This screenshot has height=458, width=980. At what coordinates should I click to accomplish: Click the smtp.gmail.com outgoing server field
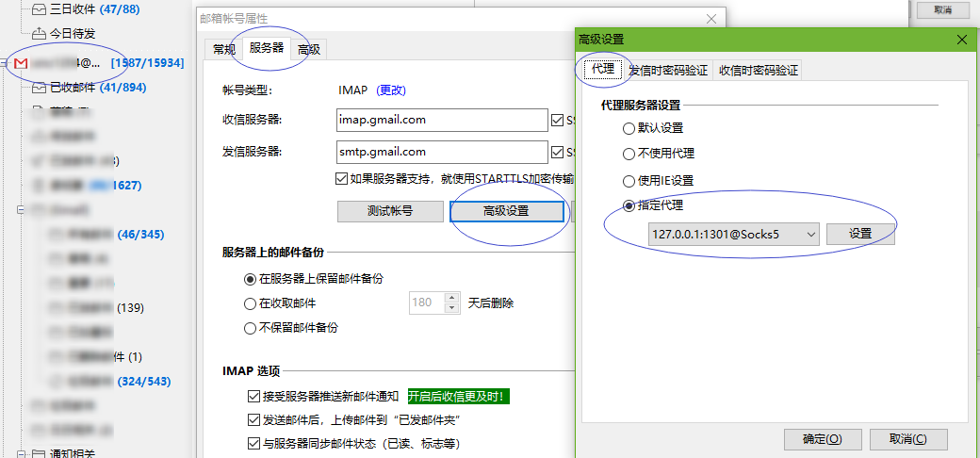point(442,152)
